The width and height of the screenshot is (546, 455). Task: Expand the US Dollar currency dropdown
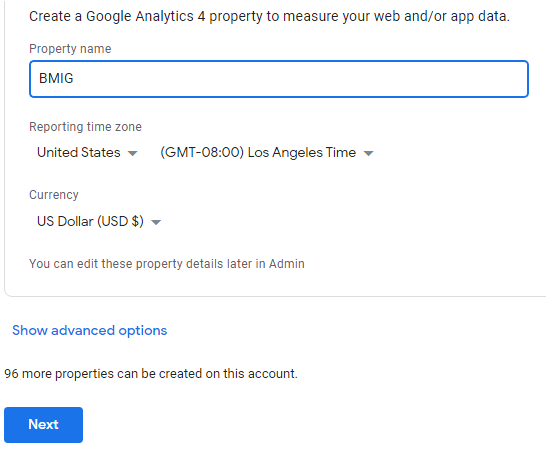[x=99, y=221]
